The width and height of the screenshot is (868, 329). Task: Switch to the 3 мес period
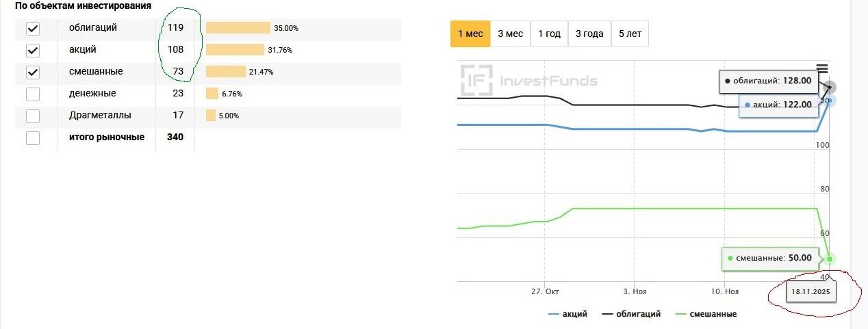pos(510,34)
